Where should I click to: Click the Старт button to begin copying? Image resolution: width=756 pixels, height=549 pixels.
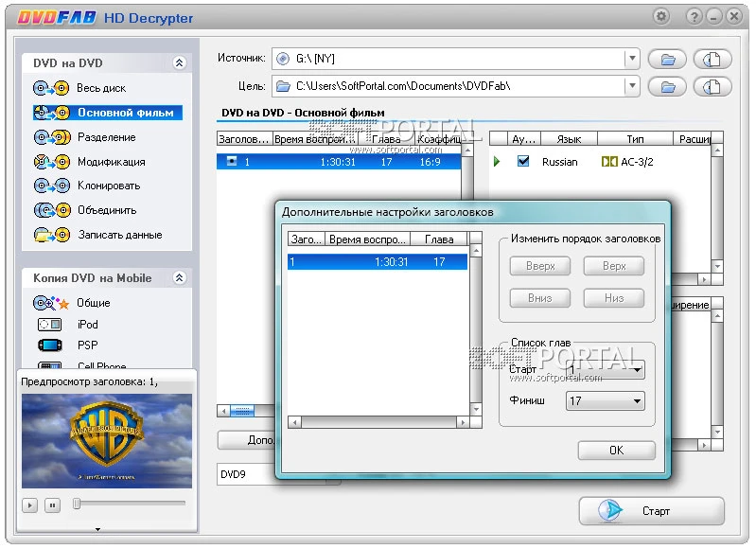coord(651,511)
